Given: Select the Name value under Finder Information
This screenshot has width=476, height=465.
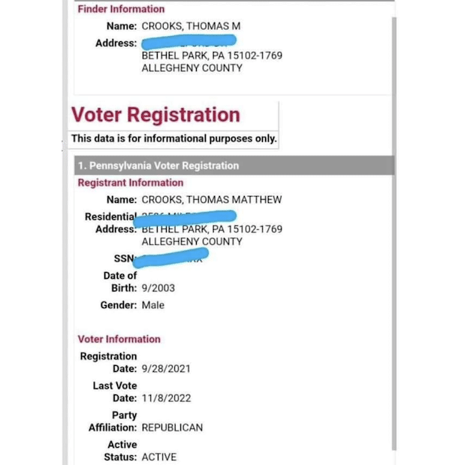Looking at the screenshot, I should [x=191, y=26].
